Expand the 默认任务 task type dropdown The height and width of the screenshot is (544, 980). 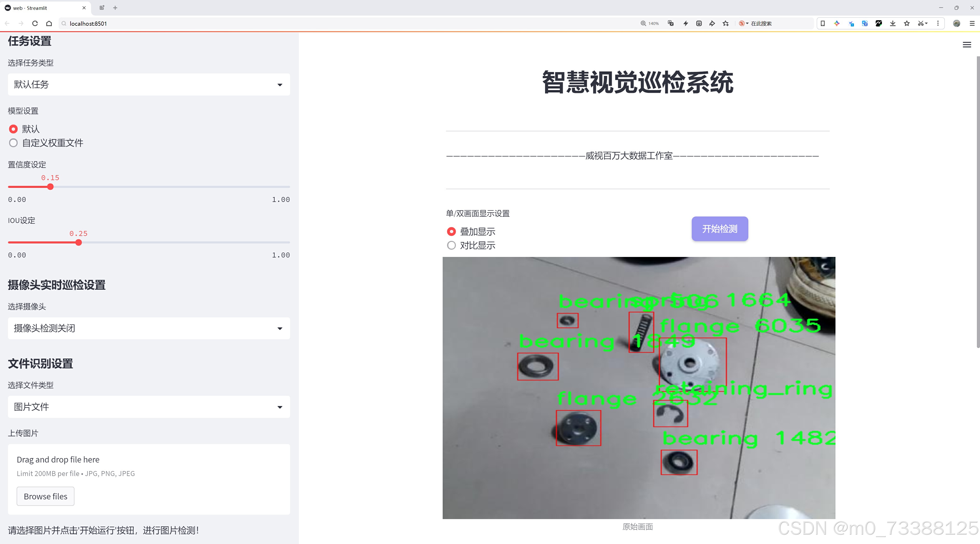click(149, 84)
